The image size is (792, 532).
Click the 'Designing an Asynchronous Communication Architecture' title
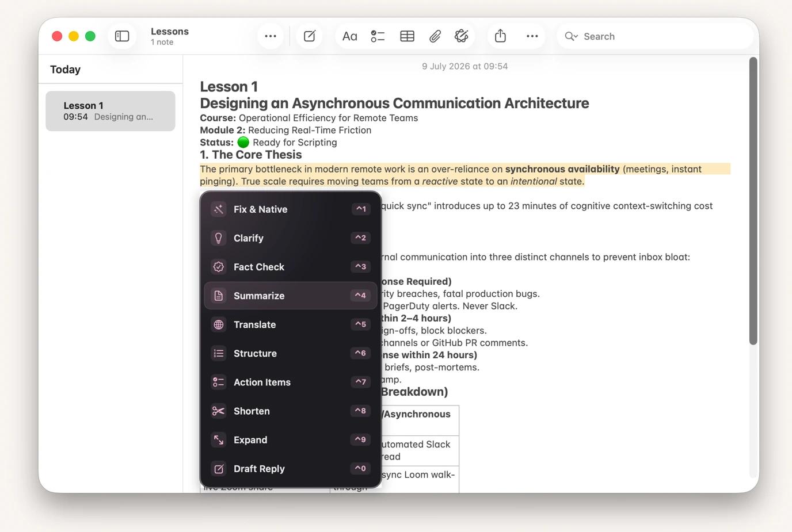394,104
